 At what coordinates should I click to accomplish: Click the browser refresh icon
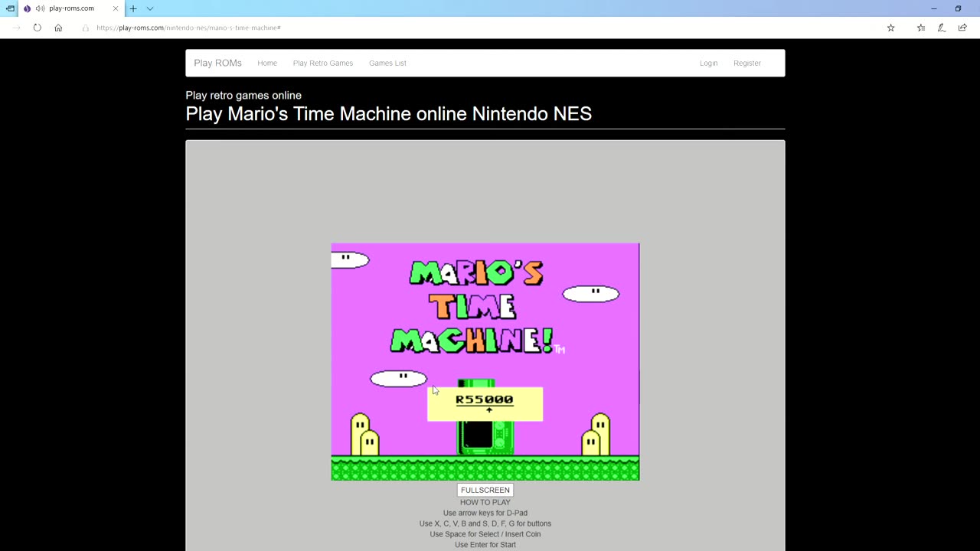(37, 28)
